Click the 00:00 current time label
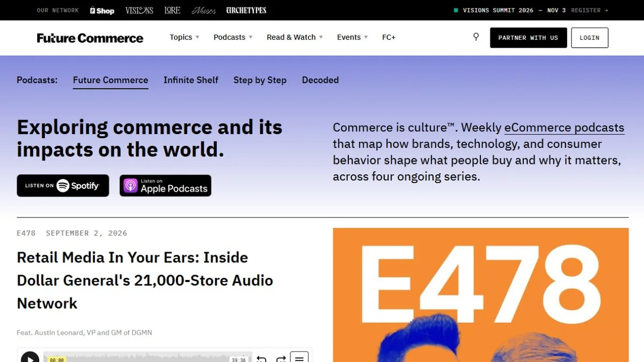Screen dimensions: 644x362 pyautogui.click(x=57, y=360)
